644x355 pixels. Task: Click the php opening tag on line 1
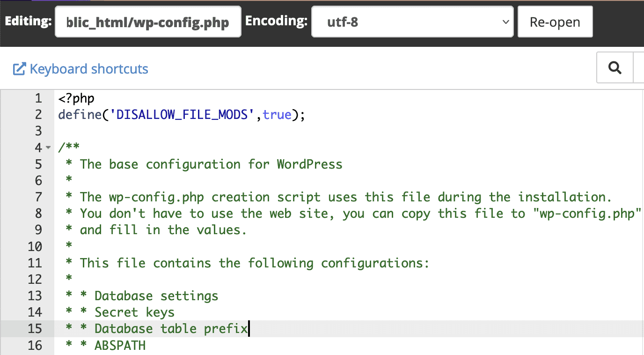pos(75,98)
